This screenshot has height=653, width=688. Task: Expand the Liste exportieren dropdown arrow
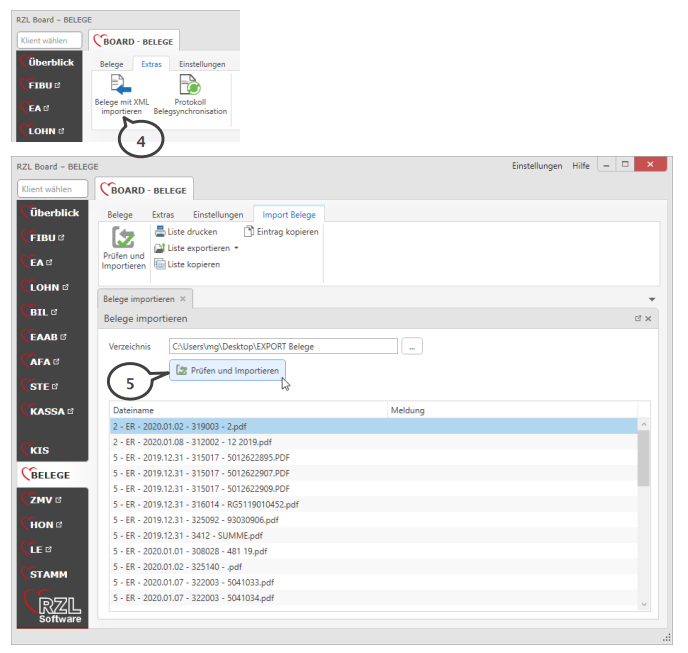click(x=237, y=248)
